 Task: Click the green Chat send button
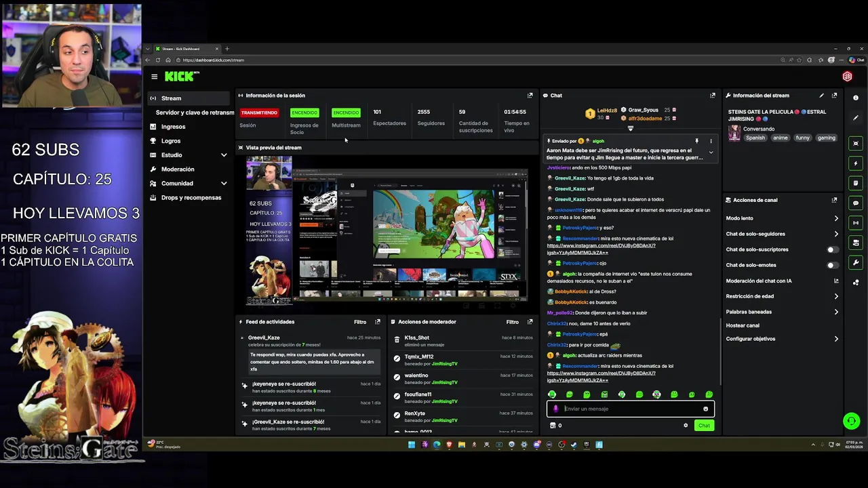[704, 426]
